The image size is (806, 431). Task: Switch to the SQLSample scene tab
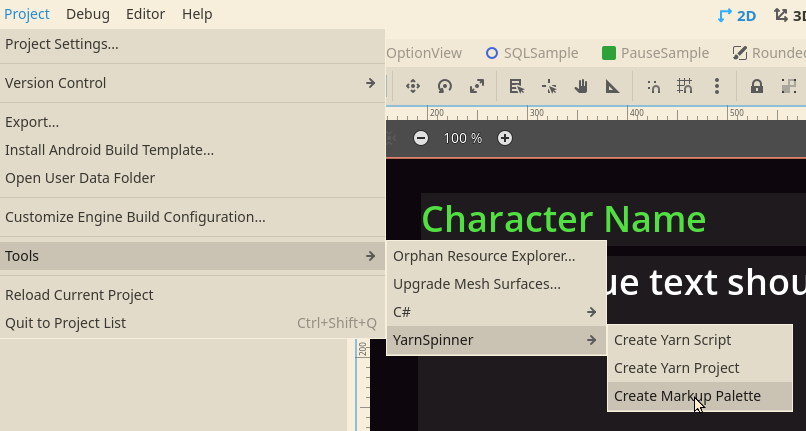tap(533, 53)
